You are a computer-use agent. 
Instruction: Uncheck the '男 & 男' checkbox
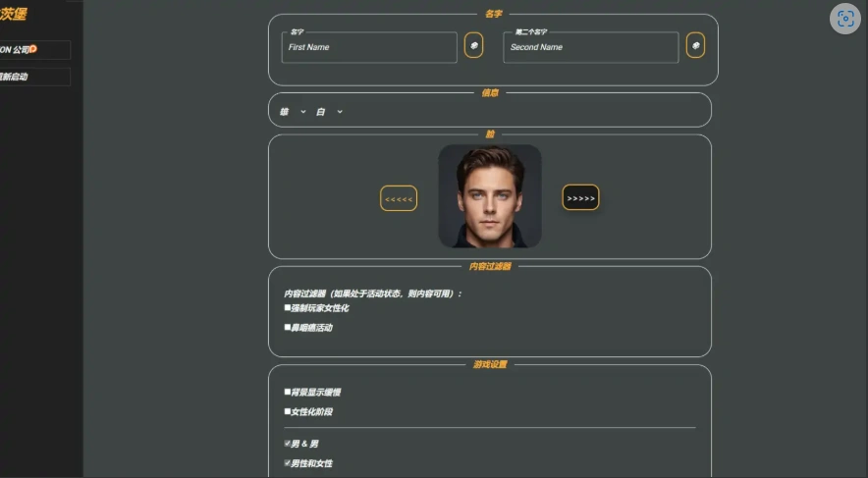[x=288, y=444]
